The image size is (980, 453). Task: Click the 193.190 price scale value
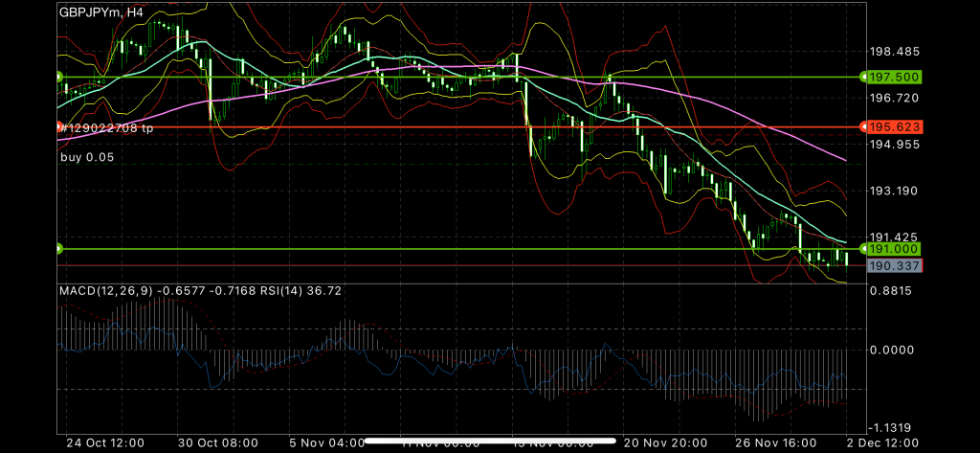click(x=892, y=191)
